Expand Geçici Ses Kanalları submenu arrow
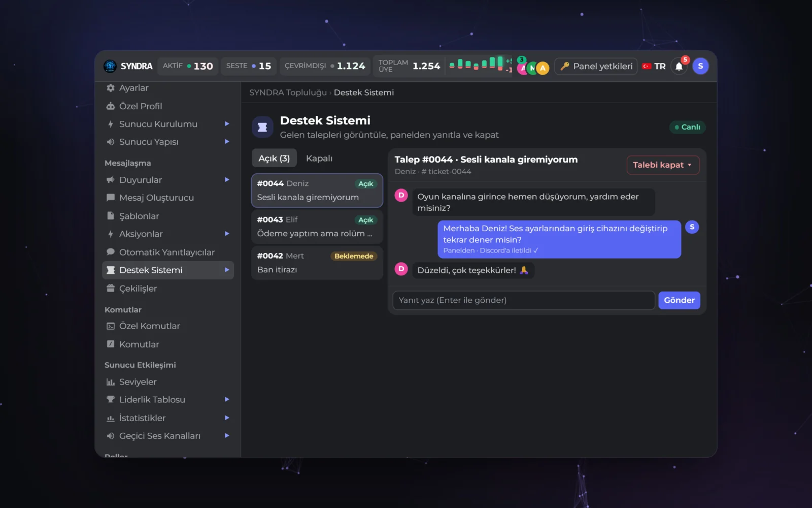The height and width of the screenshot is (508, 812). 227,436
